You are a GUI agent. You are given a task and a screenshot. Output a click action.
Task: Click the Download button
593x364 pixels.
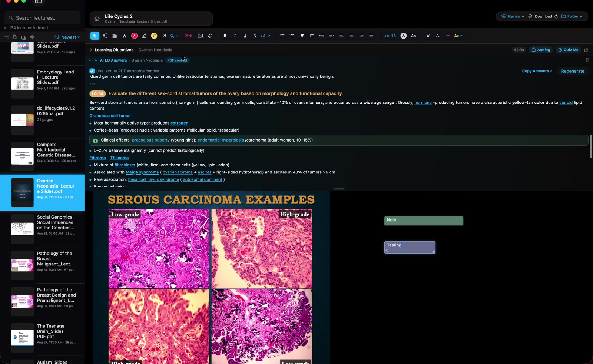coord(540,17)
